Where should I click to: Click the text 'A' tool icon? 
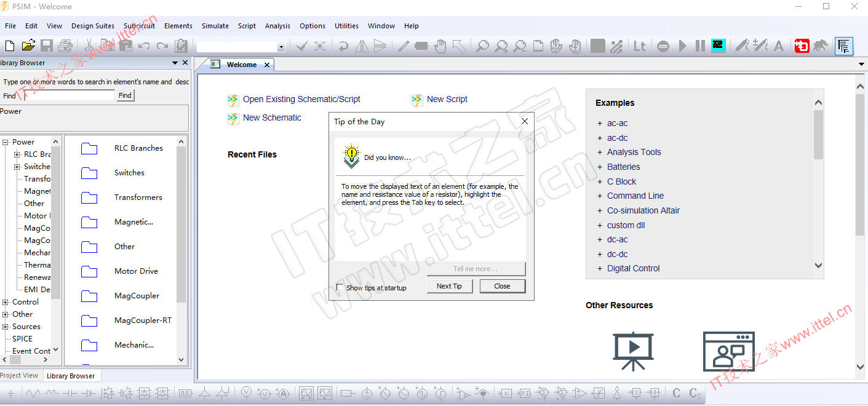pyautogui.click(x=778, y=46)
